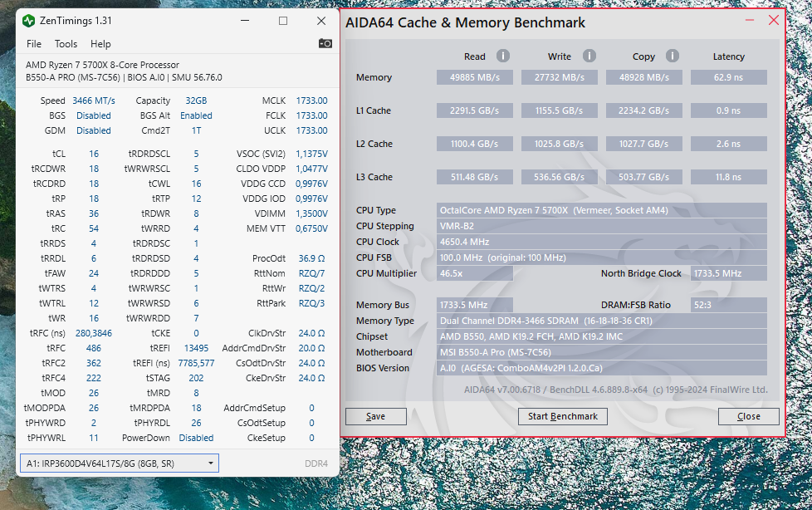Open the Help menu in ZenTimings
The height and width of the screenshot is (510, 812).
tap(100, 44)
